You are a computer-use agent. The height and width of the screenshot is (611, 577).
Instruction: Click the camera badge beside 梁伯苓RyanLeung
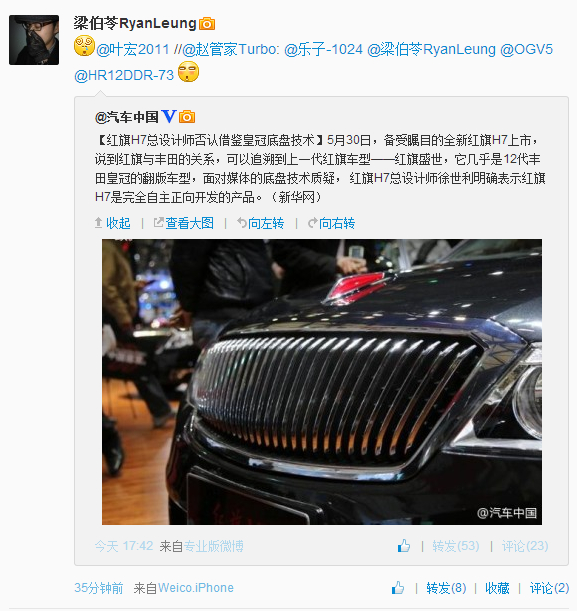point(207,24)
